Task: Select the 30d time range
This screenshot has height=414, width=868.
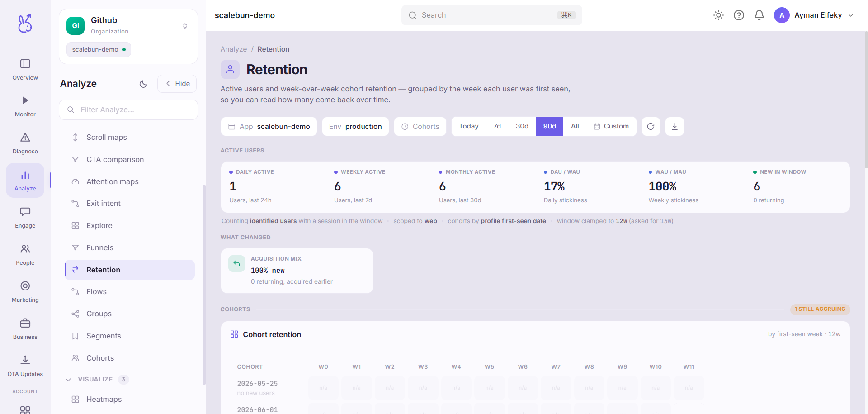Action: 522,127
